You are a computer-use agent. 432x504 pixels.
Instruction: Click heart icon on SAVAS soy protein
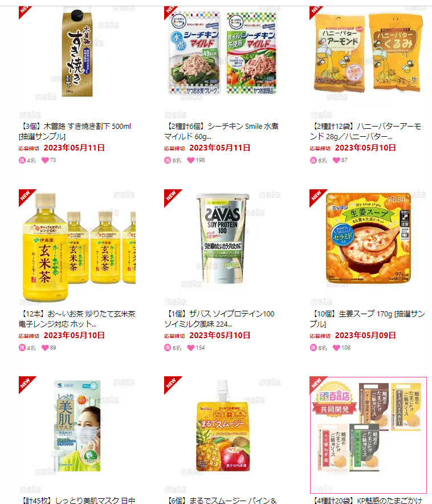191,347
